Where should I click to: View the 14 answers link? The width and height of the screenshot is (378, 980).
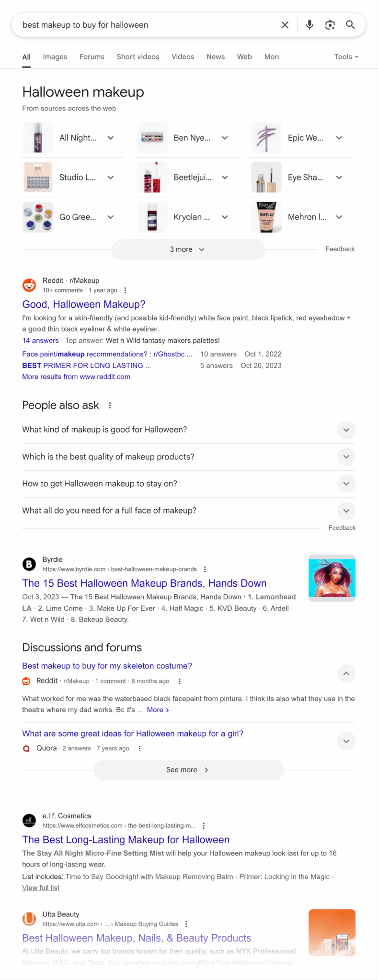tap(40, 341)
